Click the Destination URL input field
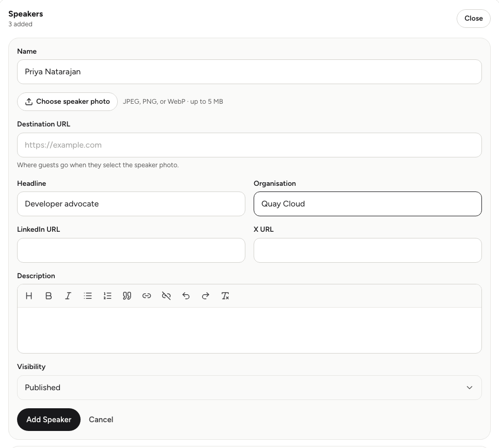This screenshot has width=499, height=448. click(x=249, y=145)
